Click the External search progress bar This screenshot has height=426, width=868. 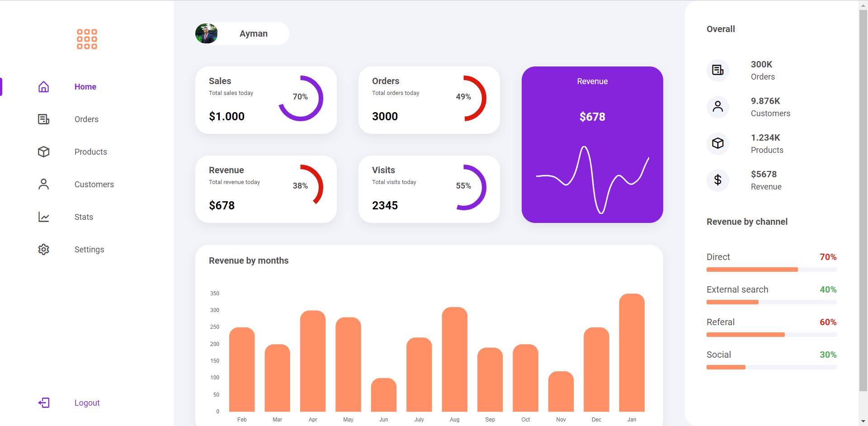[771, 302]
